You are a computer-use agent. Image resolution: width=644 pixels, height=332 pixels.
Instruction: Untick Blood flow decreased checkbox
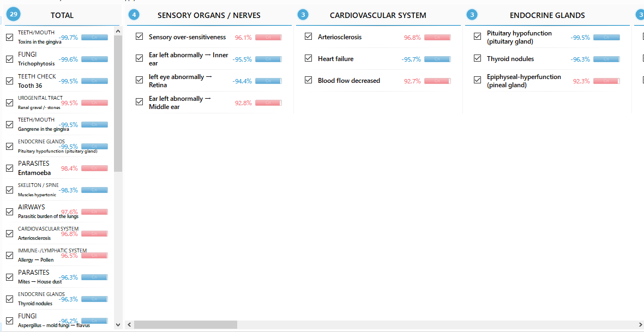[x=309, y=80]
